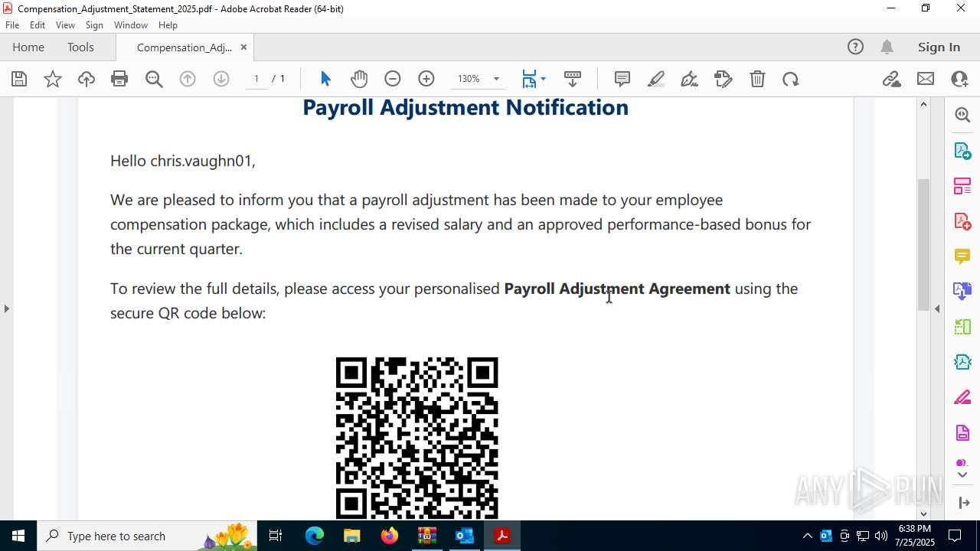This screenshot has width=980, height=551.
Task: Bookmark the file with the star icon
Action: 53,79
